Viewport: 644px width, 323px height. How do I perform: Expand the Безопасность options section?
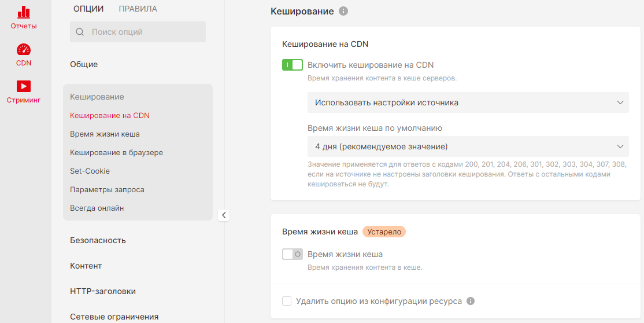point(98,240)
